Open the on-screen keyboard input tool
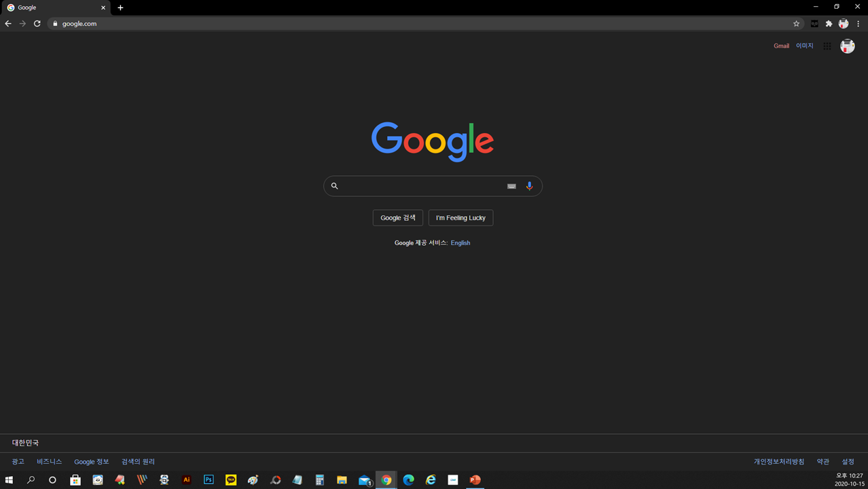This screenshot has width=868, height=489. coord(511,186)
